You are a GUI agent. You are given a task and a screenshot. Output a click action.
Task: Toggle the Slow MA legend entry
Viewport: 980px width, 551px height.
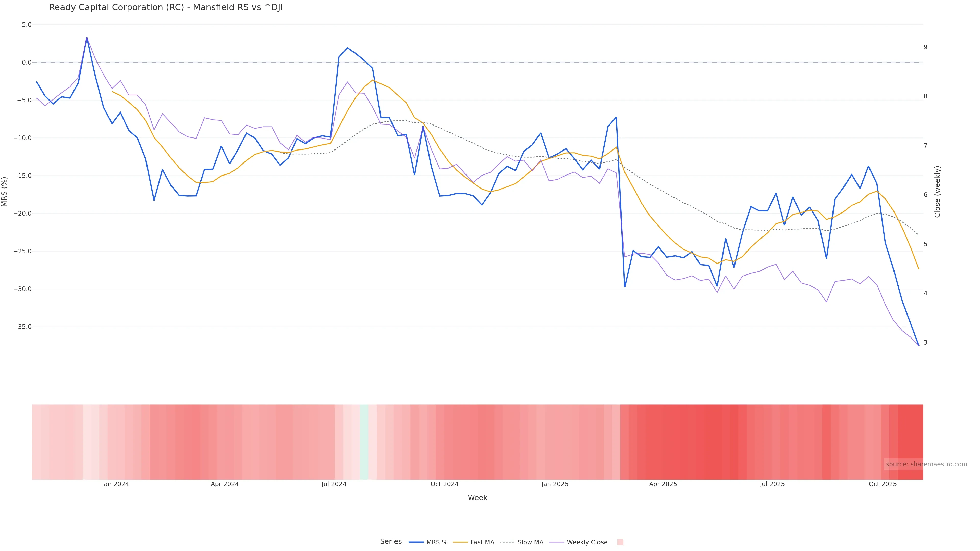pyautogui.click(x=530, y=542)
